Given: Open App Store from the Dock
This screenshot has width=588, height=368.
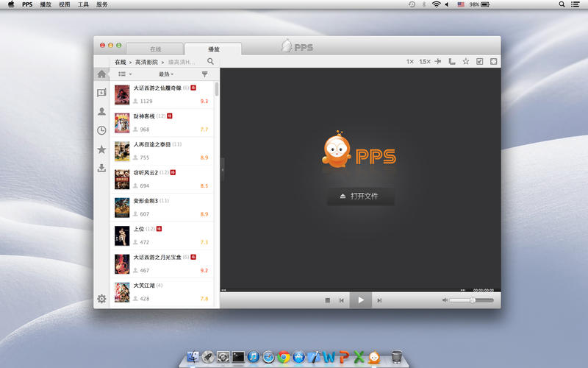Looking at the screenshot, I should (x=298, y=357).
